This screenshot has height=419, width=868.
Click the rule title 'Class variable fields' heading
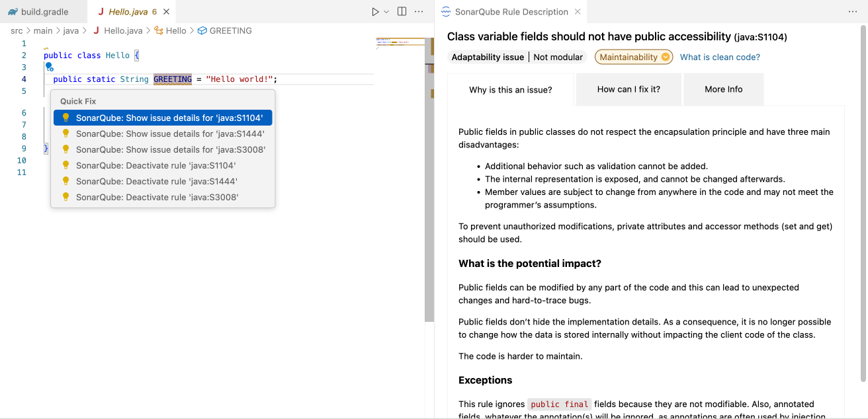(x=589, y=37)
